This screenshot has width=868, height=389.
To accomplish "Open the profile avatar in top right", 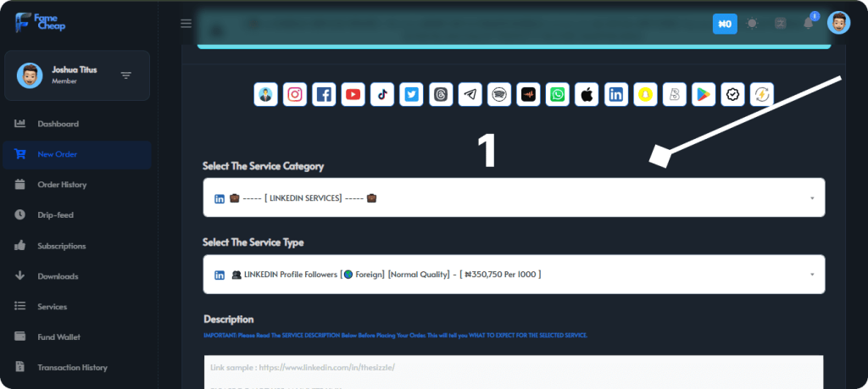I will click(838, 23).
